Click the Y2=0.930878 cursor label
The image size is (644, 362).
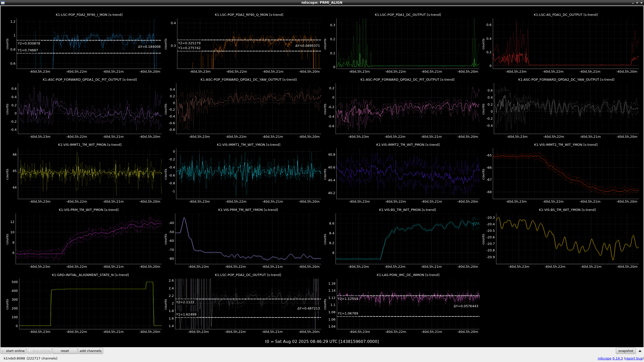pos(29,43)
